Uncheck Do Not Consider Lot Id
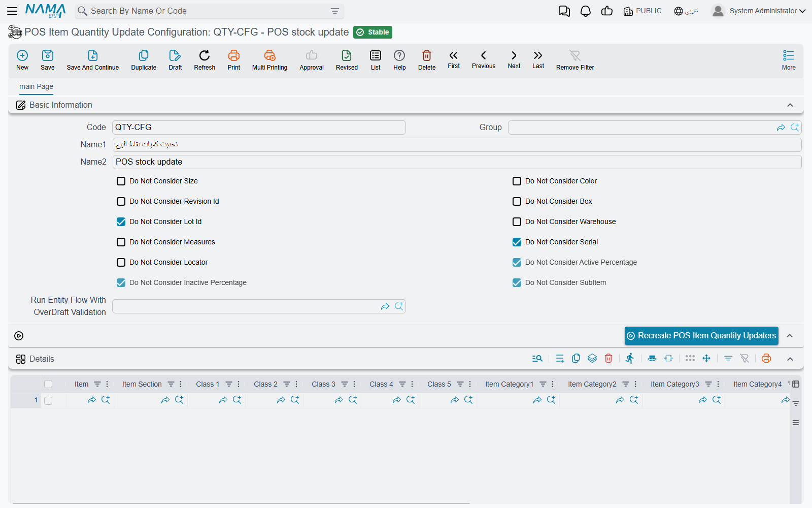 click(x=121, y=221)
